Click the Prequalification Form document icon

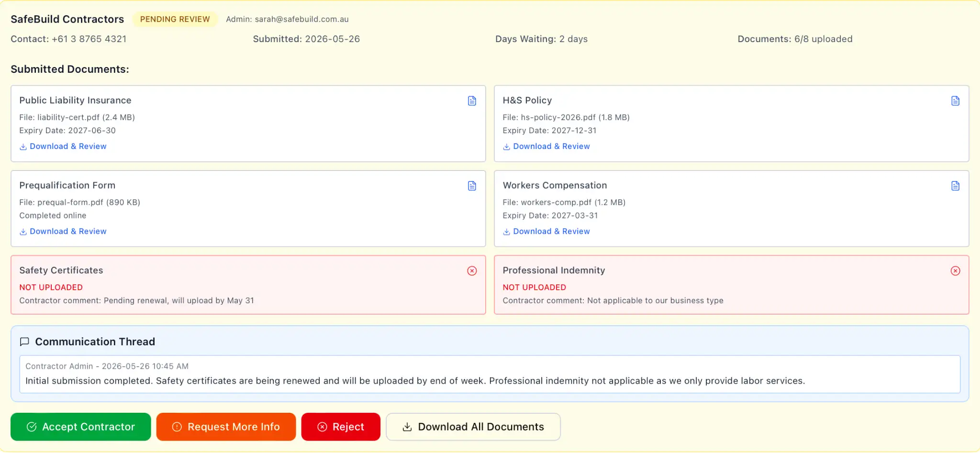click(x=472, y=186)
